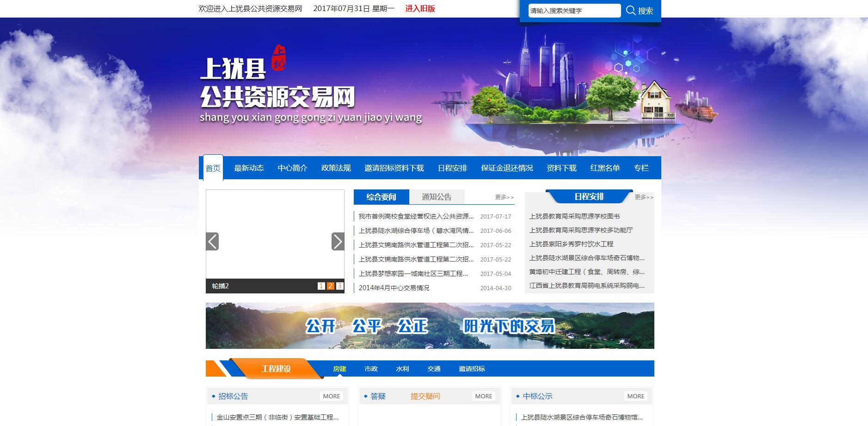Show previous carousel slide with left arrow
This screenshot has width=868, height=426.
[x=212, y=241]
